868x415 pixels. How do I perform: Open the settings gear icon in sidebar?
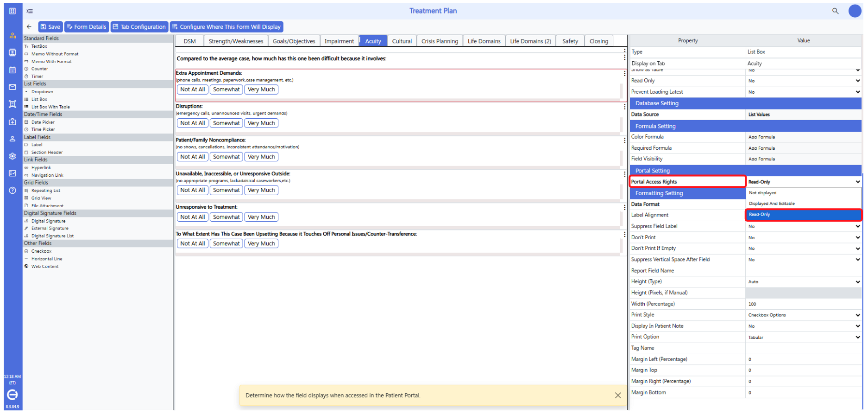coord(13,156)
